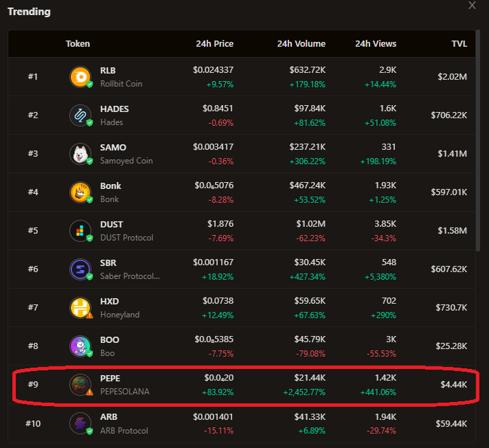Click PEPE price change +83.92%
Viewport: 489px width, 448px height.
coord(218,392)
